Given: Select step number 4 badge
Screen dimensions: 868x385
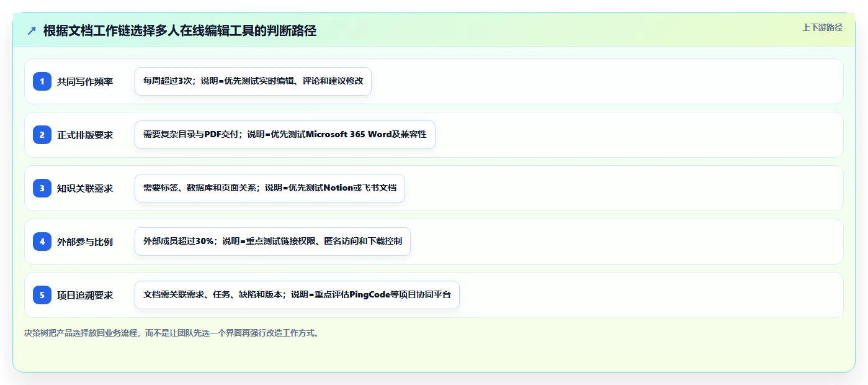Looking at the screenshot, I should 42,241.
